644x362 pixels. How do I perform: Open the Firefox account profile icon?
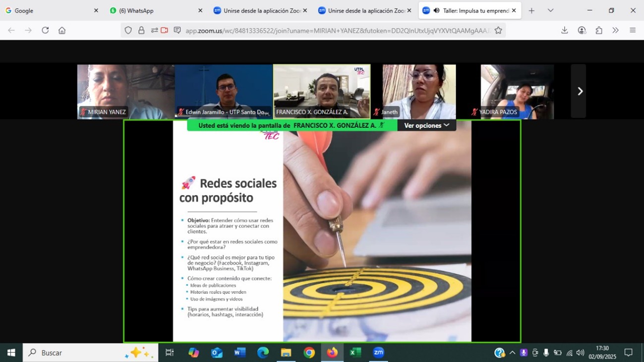click(x=582, y=30)
